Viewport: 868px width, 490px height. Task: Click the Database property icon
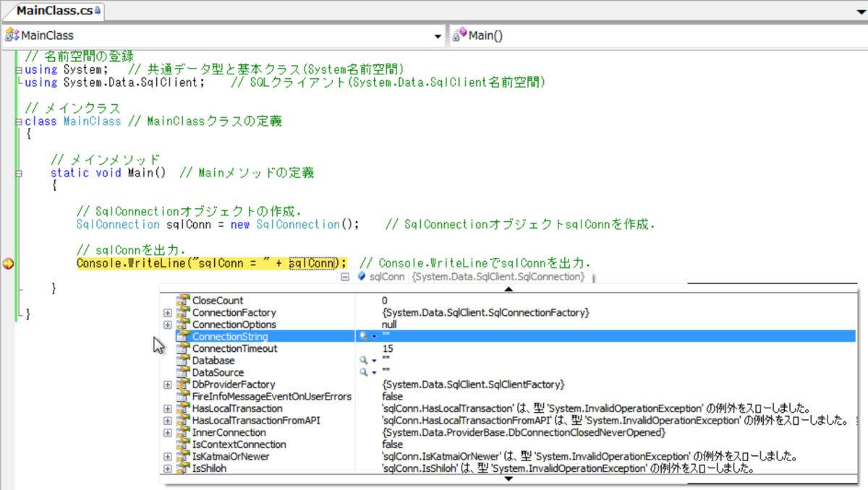point(183,361)
